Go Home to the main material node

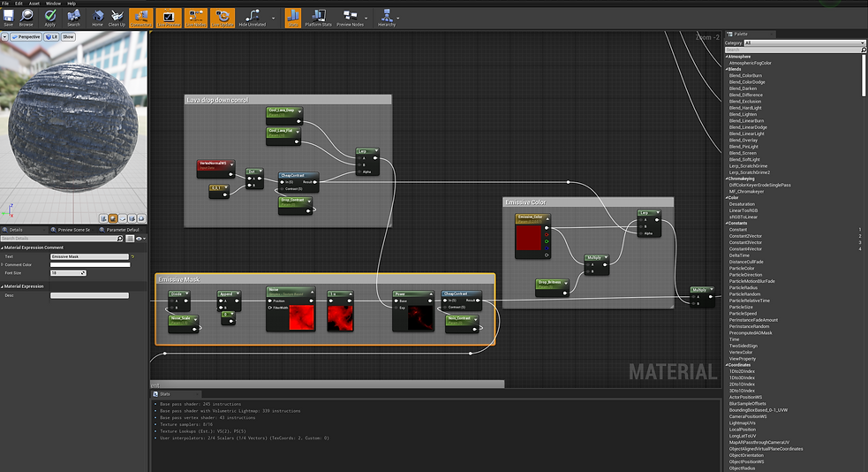click(x=97, y=18)
